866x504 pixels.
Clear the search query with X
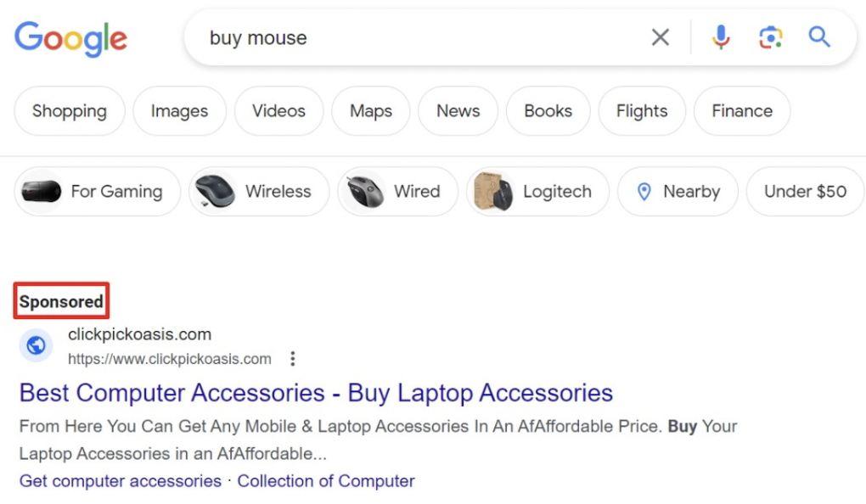(x=660, y=37)
